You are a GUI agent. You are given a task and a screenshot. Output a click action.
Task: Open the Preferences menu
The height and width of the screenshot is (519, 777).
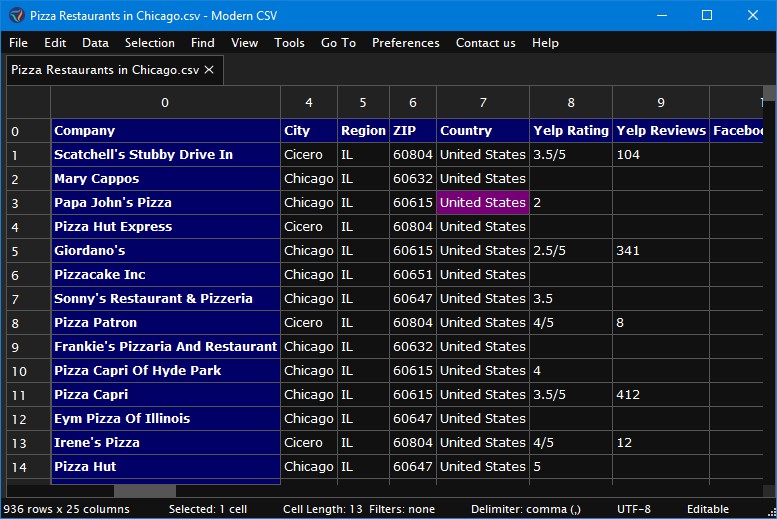point(406,43)
